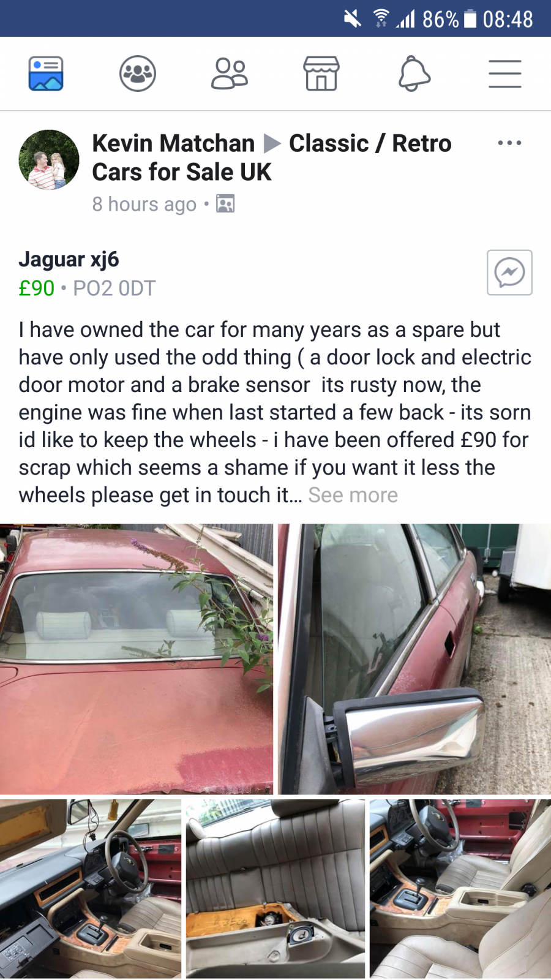Open the News Feed tab icon

tap(46, 73)
